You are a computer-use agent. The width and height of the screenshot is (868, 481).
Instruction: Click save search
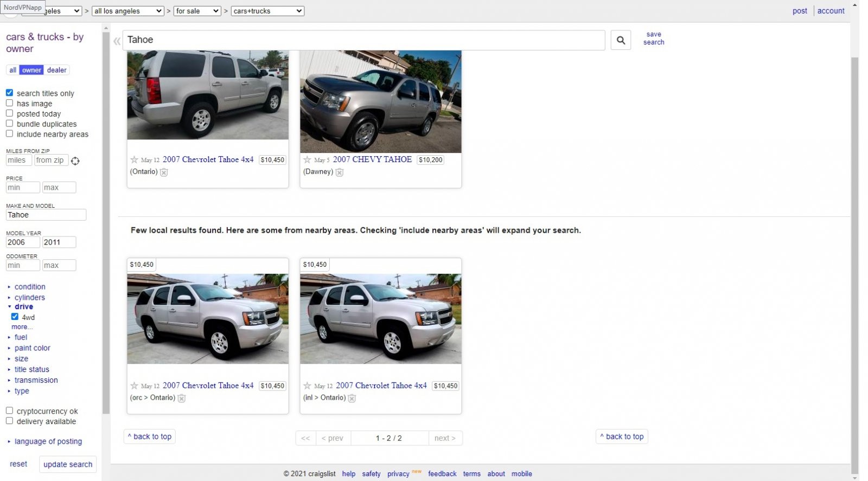[x=654, y=39]
